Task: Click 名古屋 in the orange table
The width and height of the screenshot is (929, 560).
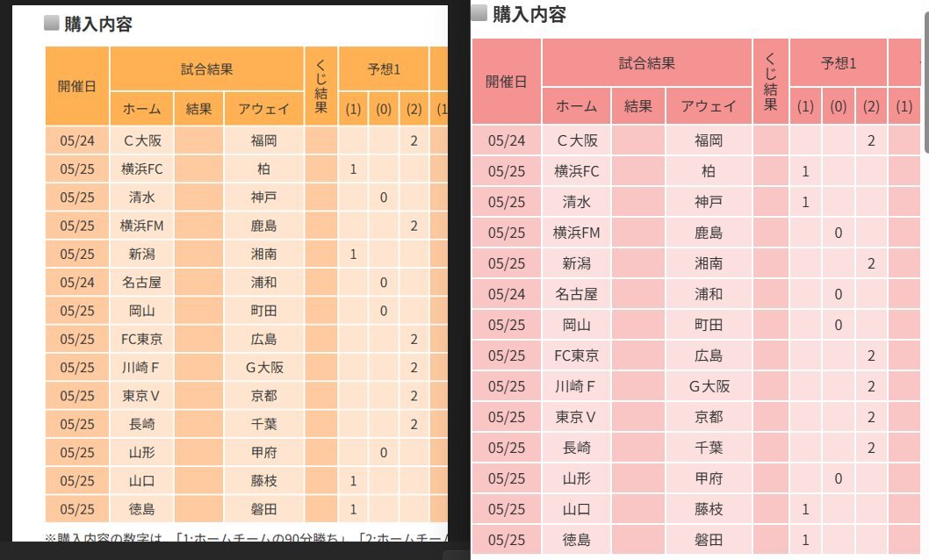Action: 141,283
